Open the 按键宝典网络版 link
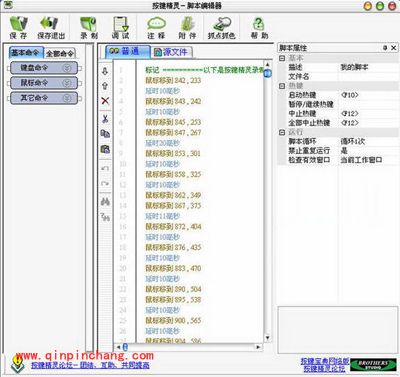The height and width of the screenshot is (377, 400). [325, 361]
